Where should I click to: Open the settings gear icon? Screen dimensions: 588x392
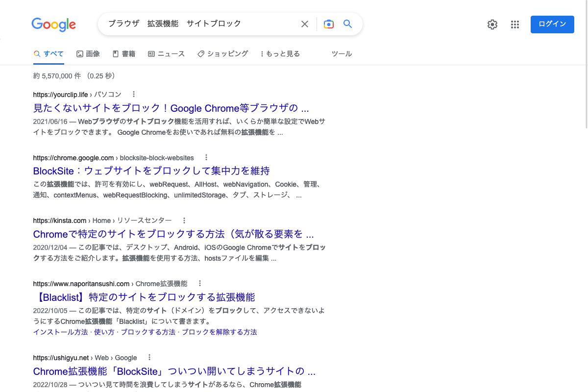coord(492,24)
